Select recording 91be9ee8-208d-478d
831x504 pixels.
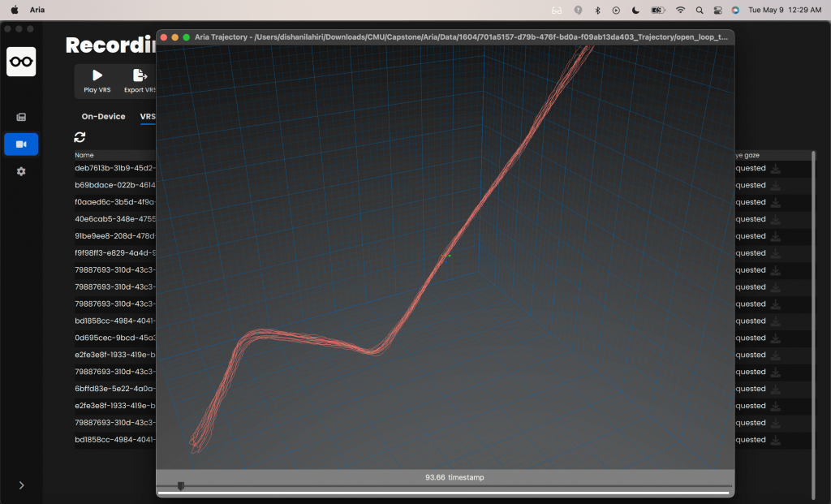[x=115, y=236]
